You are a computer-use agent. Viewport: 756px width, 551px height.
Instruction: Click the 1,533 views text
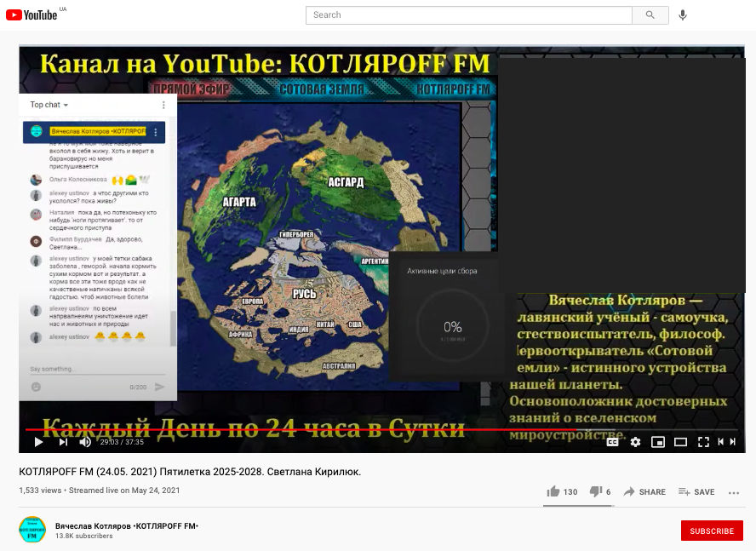(40, 491)
